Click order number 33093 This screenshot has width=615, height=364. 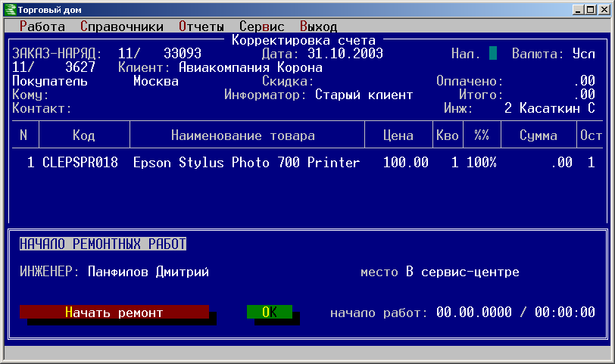pos(183,53)
